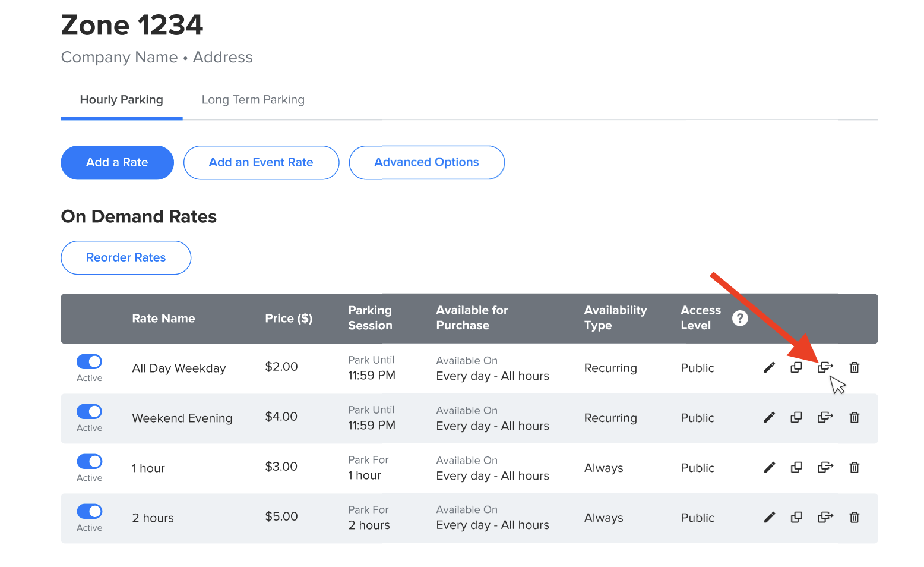
Task: Open Access Level help tooltip
Action: coord(739,318)
